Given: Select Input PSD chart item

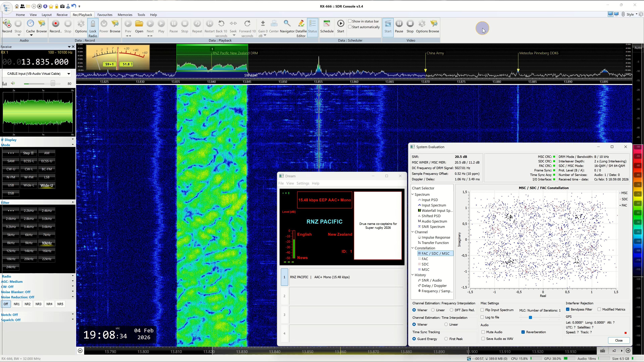Looking at the screenshot, I should pyautogui.click(x=430, y=200).
